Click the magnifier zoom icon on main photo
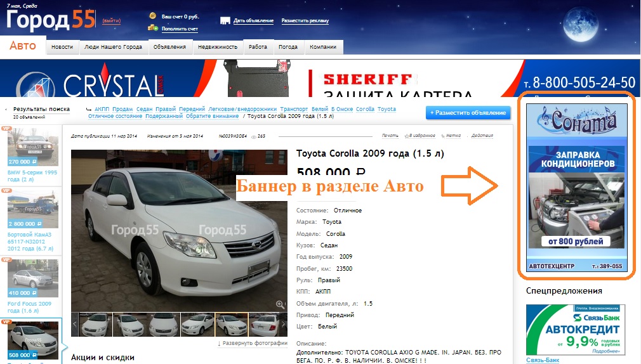 pyautogui.click(x=280, y=304)
